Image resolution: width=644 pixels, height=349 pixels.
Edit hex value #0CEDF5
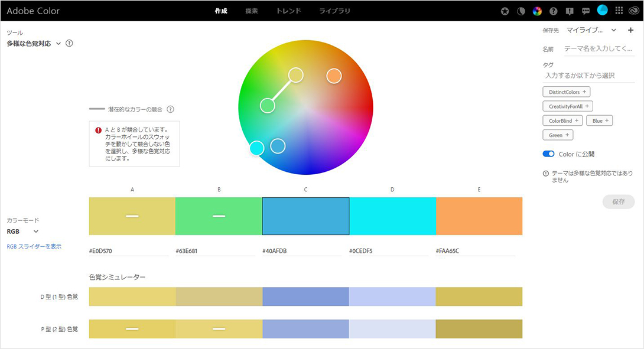[x=389, y=251]
